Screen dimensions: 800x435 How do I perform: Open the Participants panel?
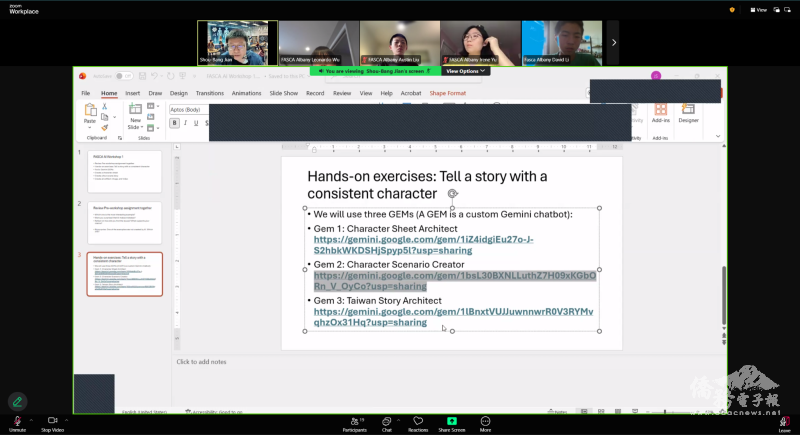click(354, 420)
